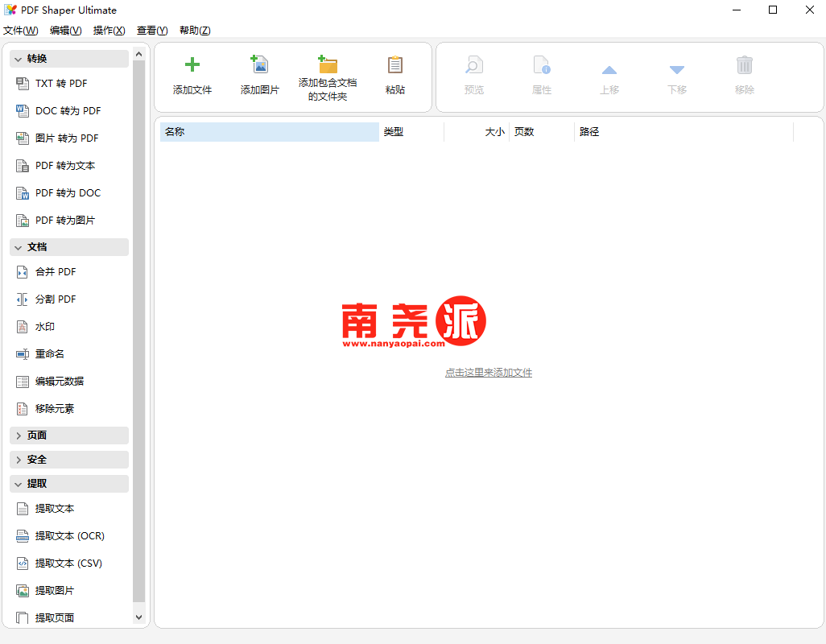The width and height of the screenshot is (826, 644).
Task: Click the 移除 trash can icon
Action: [745, 64]
